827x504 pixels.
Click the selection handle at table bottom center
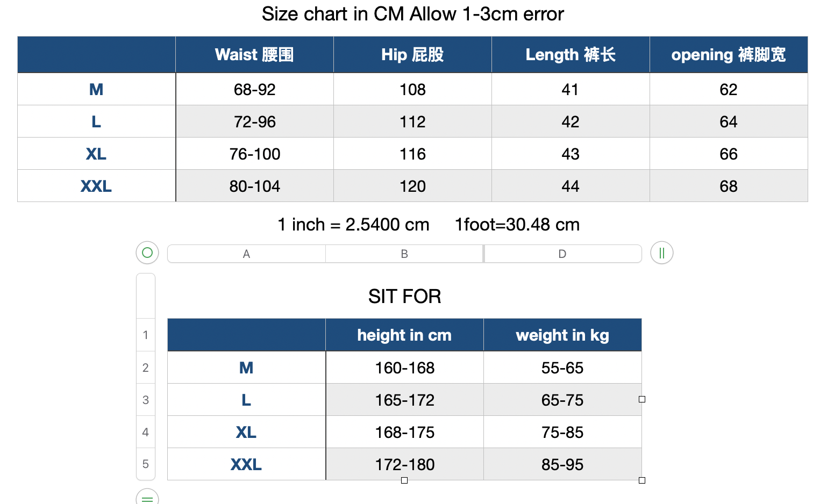point(404,480)
